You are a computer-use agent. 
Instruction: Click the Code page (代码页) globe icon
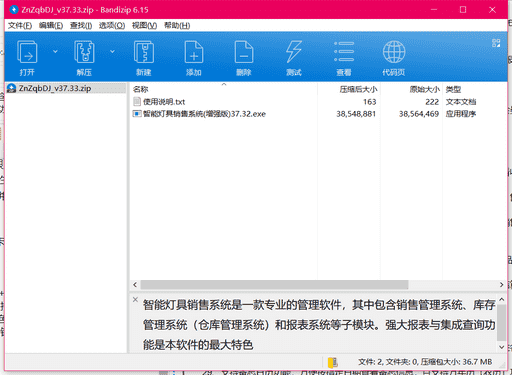(394, 52)
